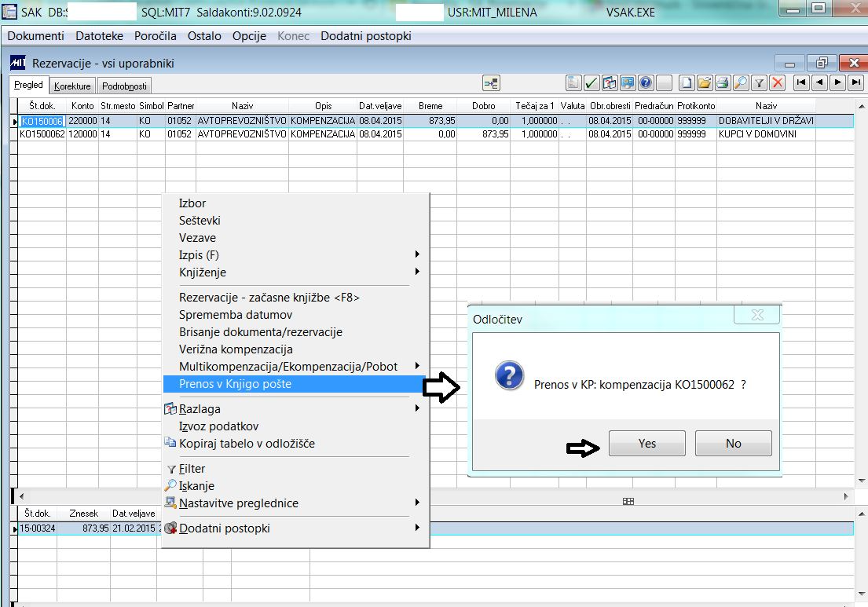Screen dimensions: 868x607
Task: Go to next record arrow button
Action: (838, 82)
